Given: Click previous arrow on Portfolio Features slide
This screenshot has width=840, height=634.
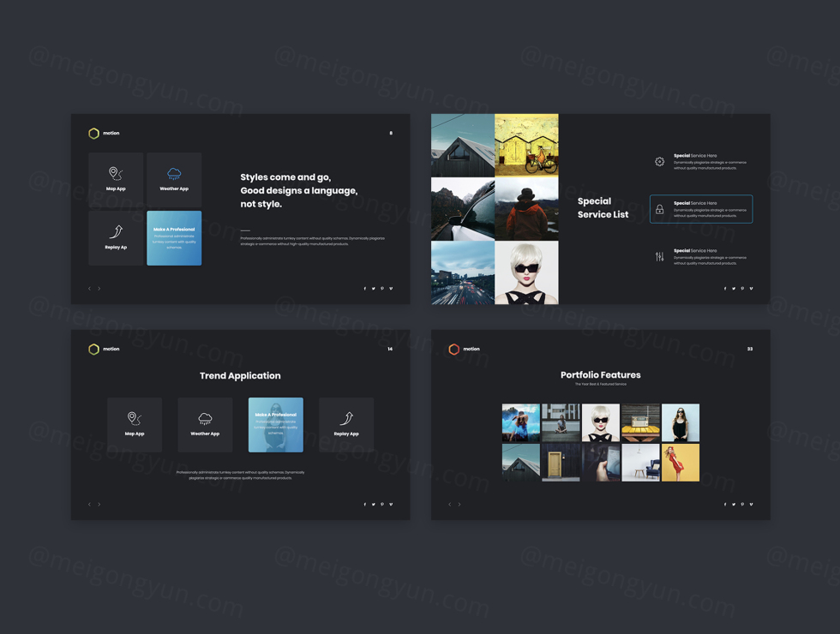Looking at the screenshot, I should (x=449, y=505).
